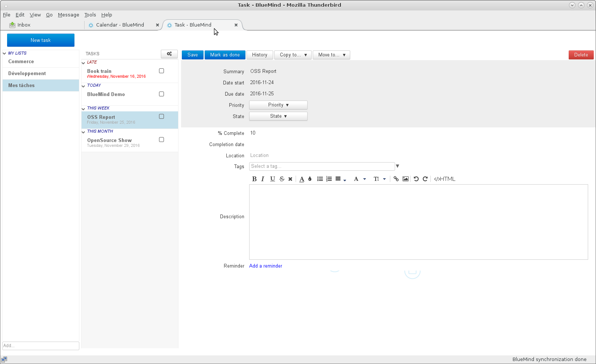Apply bold formatting in description editor

click(254, 179)
